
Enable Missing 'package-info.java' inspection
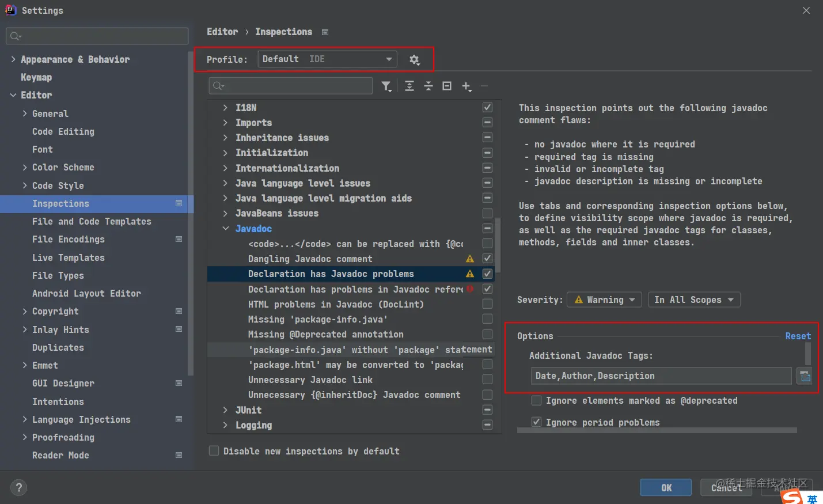[487, 319]
